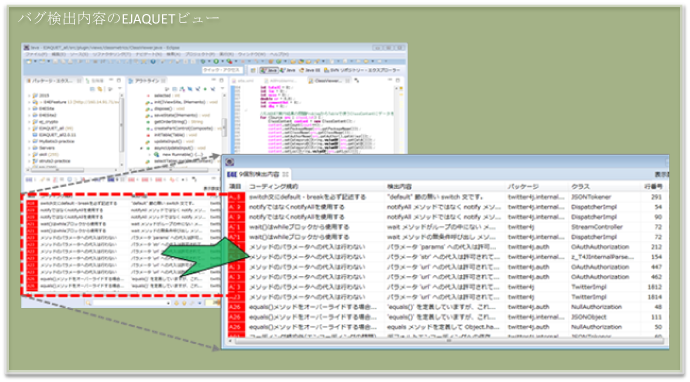Screen dimensions: 690x382
Task: Click Link with Editor in Package Explorer
Action: point(100,88)
